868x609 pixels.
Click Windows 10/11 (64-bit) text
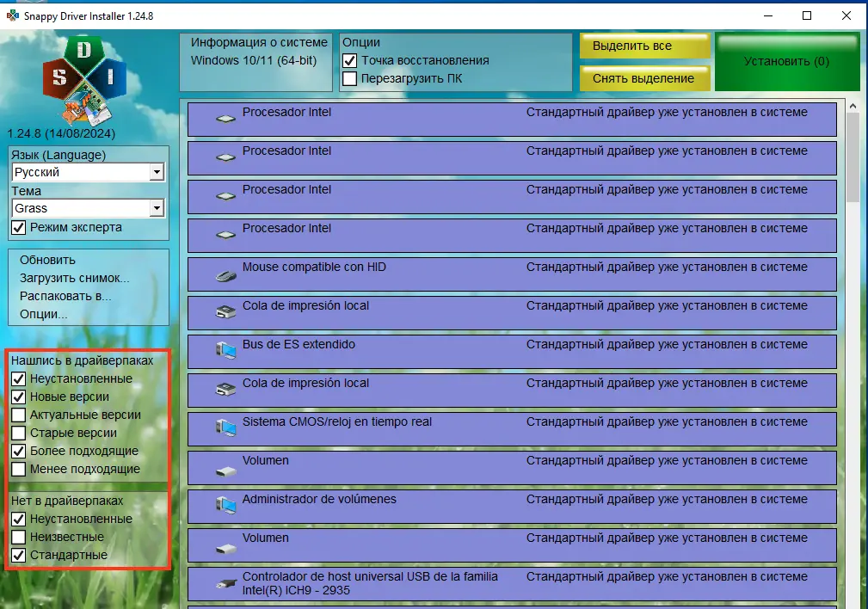tap(254, 60)
